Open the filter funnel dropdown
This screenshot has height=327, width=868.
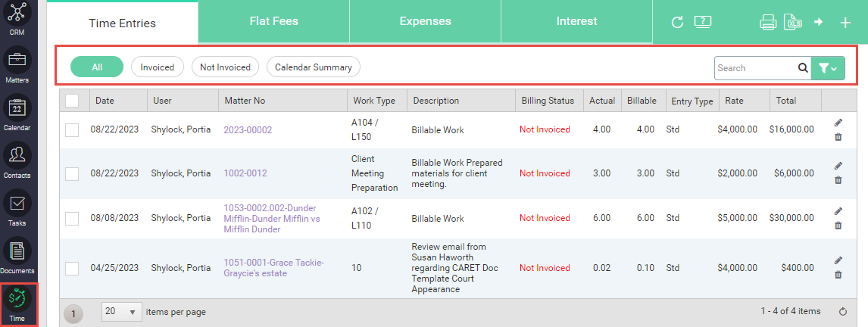coord(828,68)
